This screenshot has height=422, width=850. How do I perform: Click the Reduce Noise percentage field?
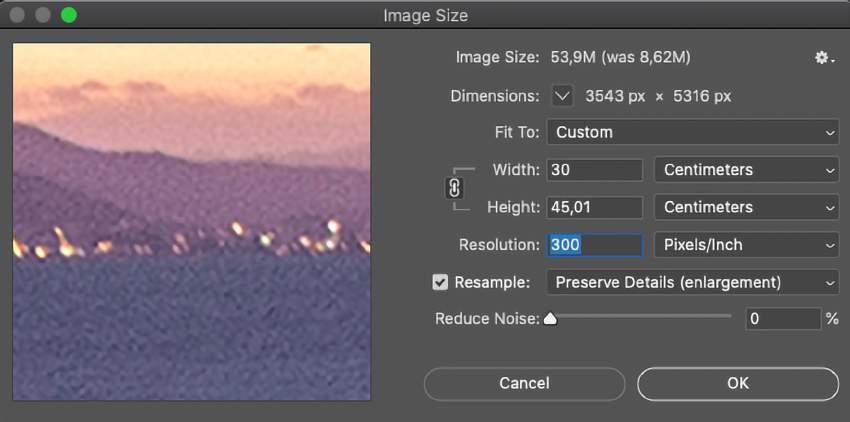click(x=783, y=319)
